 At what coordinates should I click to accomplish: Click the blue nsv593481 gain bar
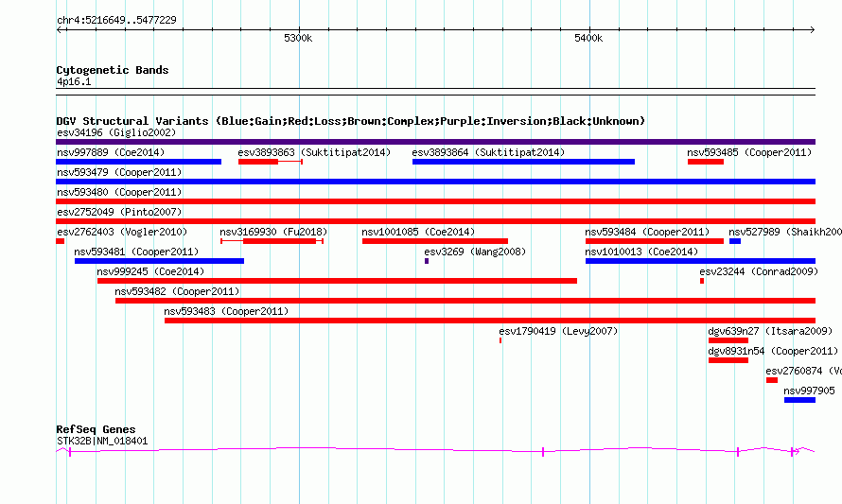click(x=160, y=261)
